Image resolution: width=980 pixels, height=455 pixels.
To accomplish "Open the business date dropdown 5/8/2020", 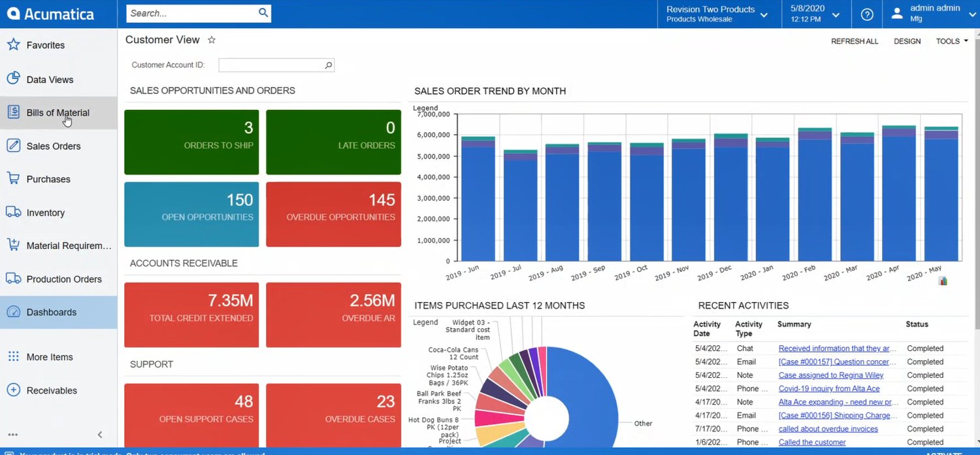I will coord(836,14).
